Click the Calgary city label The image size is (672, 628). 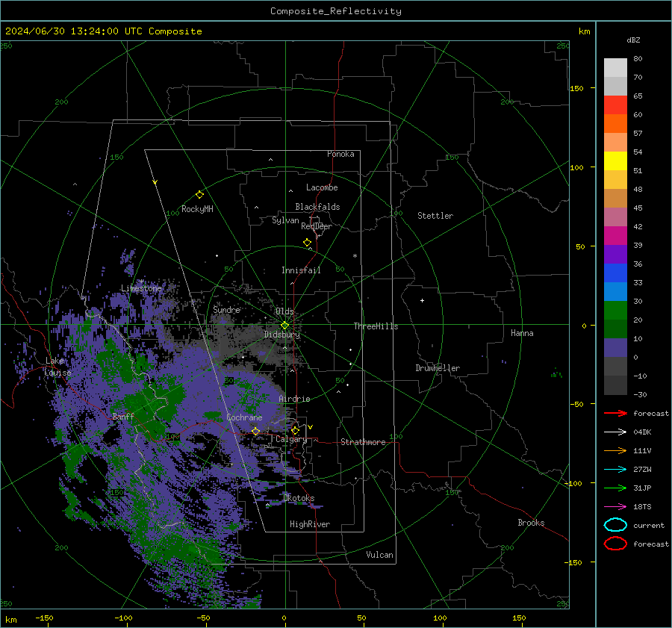point(291,439)
